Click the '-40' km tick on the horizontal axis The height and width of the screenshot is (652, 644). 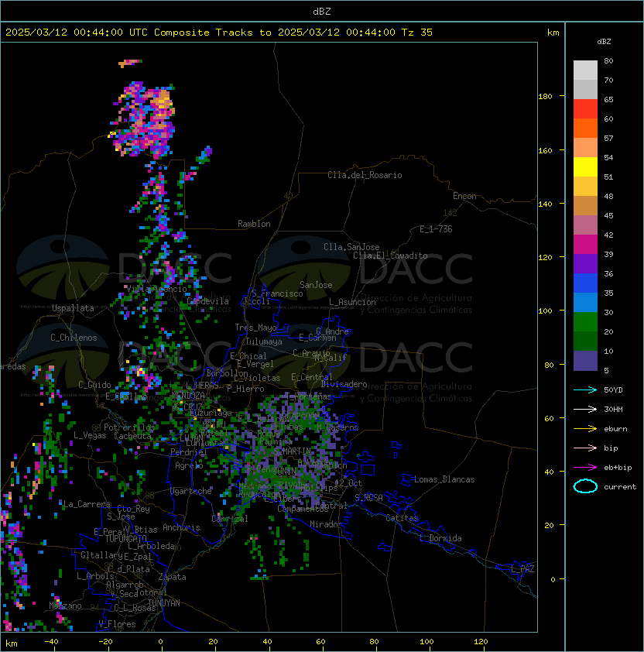click(51, 642)
